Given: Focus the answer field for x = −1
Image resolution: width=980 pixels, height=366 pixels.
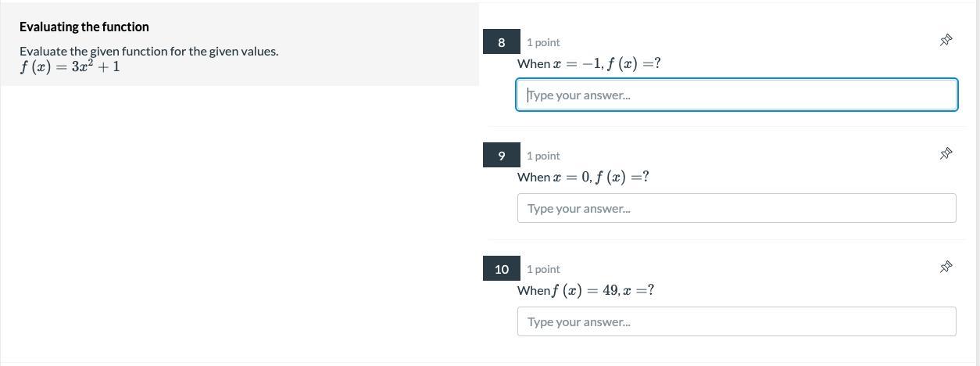Looking at the screenshot, I should pos(736,95).
